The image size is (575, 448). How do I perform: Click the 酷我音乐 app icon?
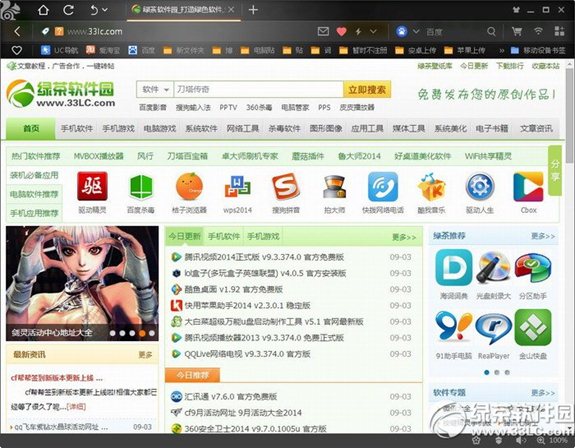(x=431, y=187)
